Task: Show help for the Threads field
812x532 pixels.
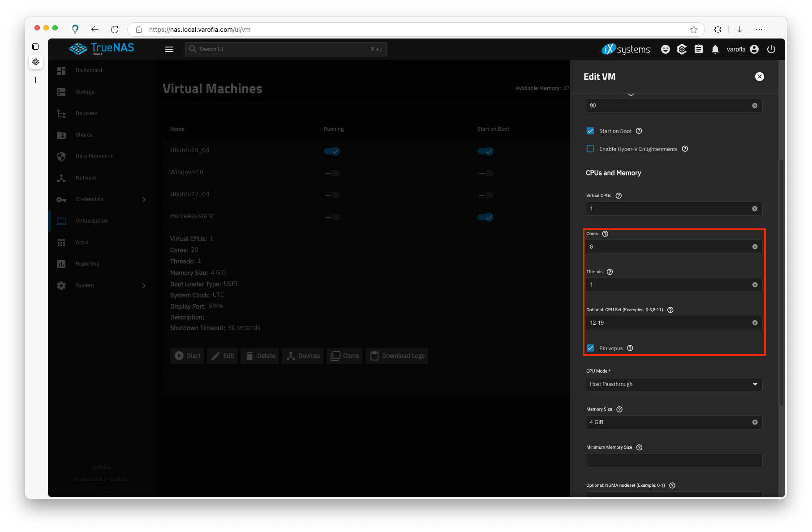Action: [x=610, y=272]
